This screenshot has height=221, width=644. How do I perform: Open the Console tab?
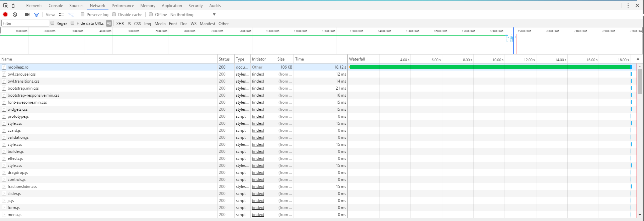(x=56, y=6)
